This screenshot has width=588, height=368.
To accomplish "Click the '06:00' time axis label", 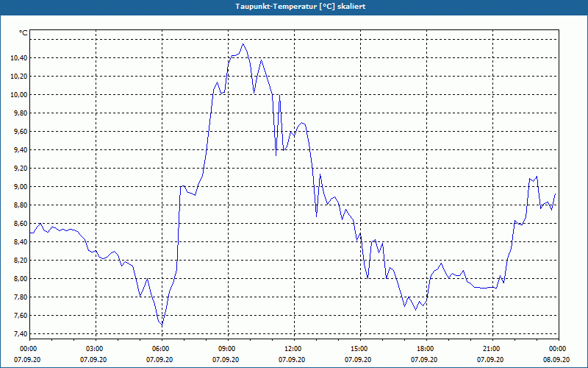I will click(x=162, y=348).
